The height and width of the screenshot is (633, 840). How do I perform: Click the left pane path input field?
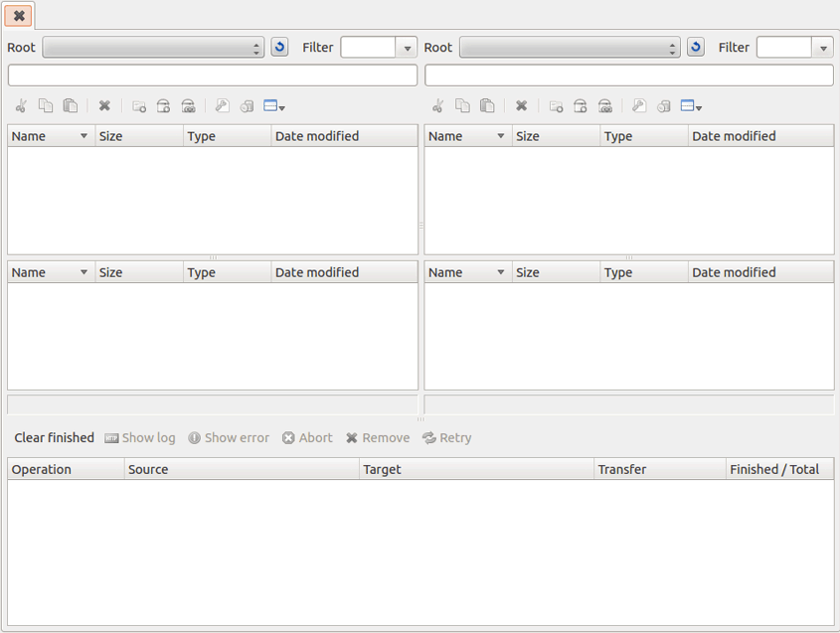213,76
